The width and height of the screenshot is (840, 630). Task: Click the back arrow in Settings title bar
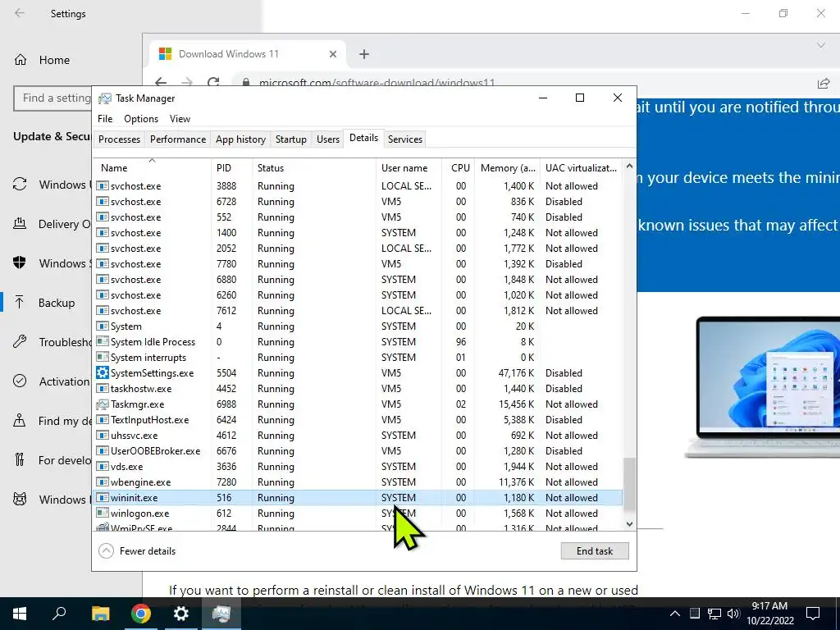[x=20, y=13]
